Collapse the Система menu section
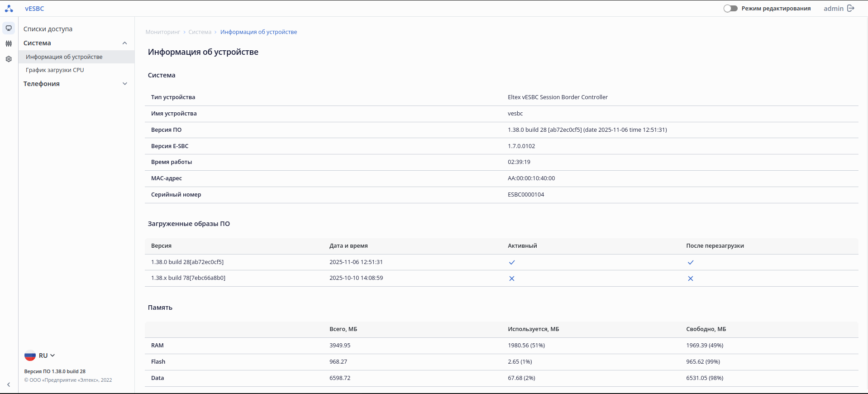This screenshot has width=868, height=394. 125,43
